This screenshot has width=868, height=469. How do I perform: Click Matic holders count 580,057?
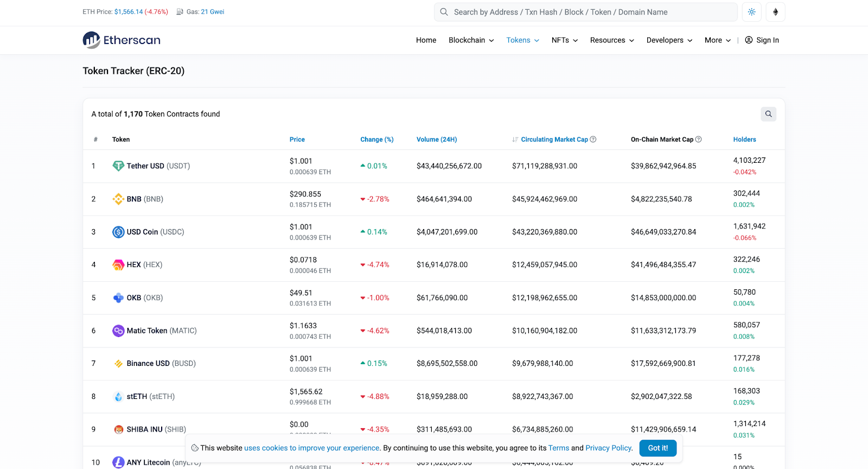pos(746,325)
